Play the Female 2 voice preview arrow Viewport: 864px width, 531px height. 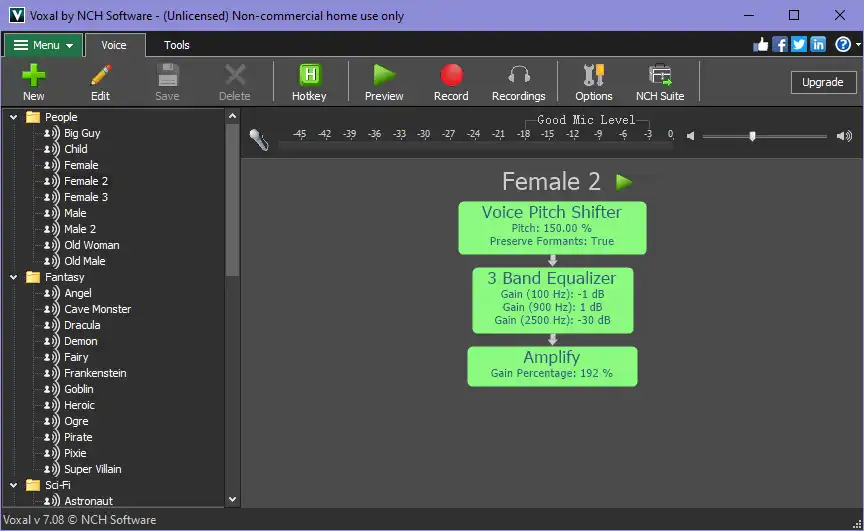624,182
